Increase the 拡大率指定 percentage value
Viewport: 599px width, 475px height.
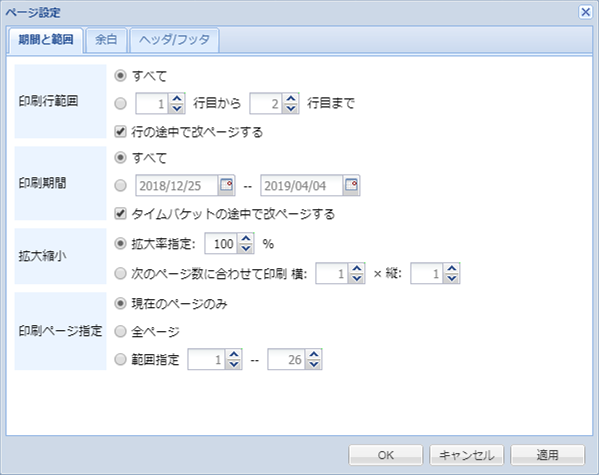point(246,239)
